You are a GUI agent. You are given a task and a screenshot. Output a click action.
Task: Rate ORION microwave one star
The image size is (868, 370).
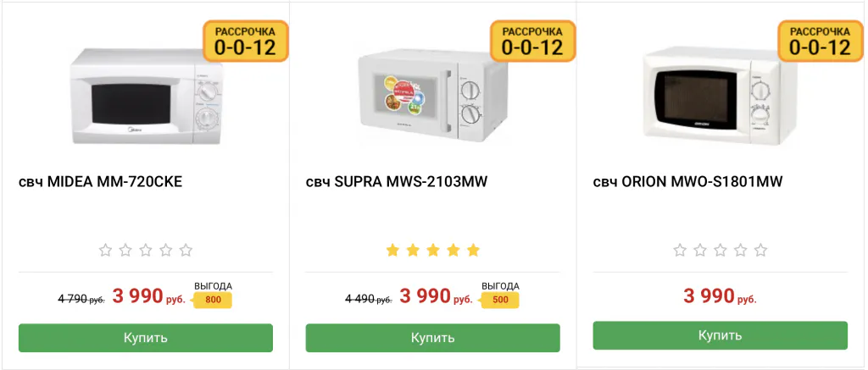pos(680,250)
